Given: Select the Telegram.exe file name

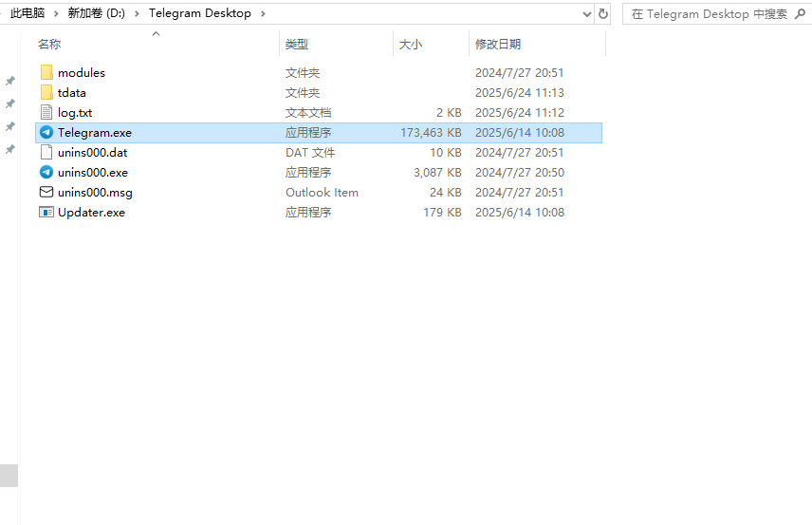Looking at the screenshot, I should pyautogui.click(x=95, y=133).
